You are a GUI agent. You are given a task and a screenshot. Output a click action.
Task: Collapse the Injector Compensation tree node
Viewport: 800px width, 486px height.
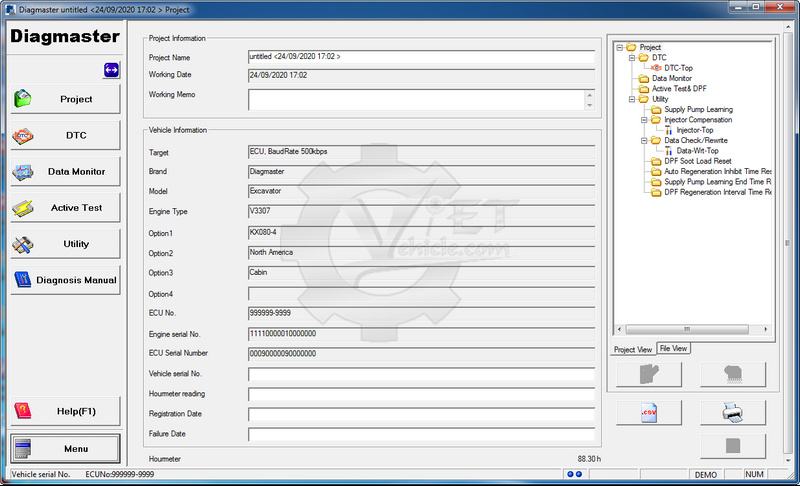point(644,120)
